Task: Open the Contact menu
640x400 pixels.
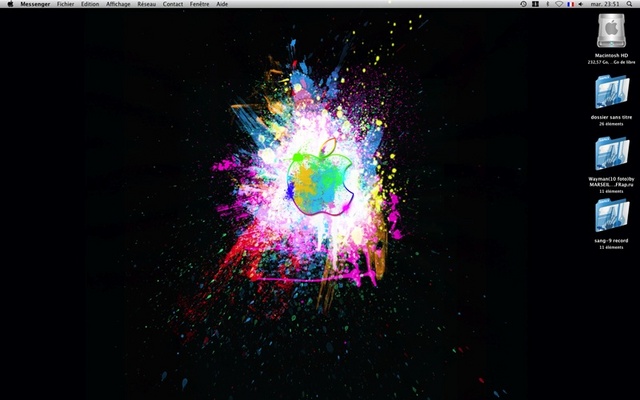Action: click(173, 4)
